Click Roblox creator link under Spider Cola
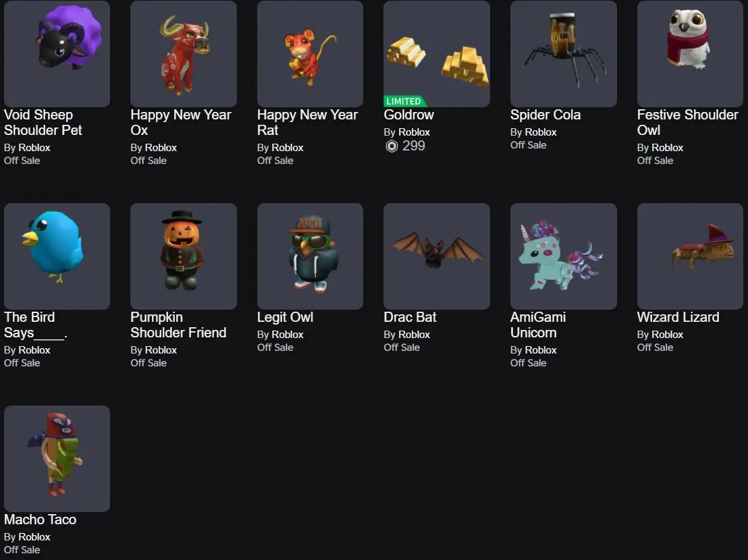Screen dimensions: 748x560 click(541, 132)
